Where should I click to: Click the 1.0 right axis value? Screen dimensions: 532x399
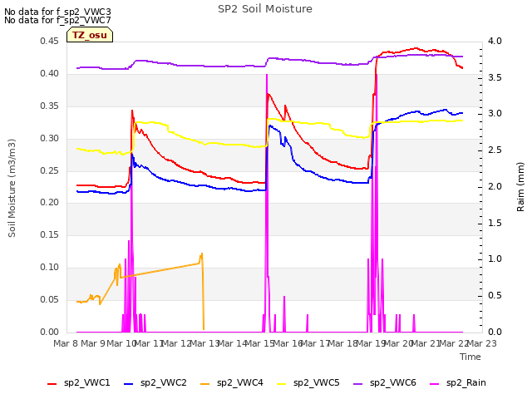[x=495, y=259]
